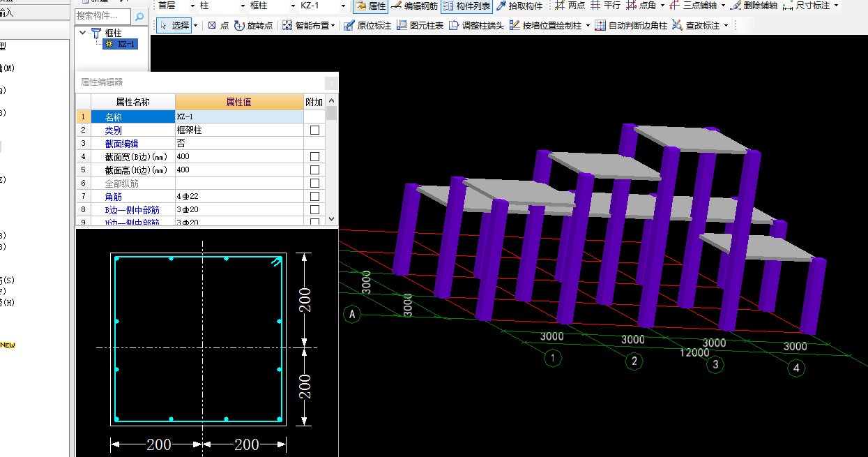
Task: Expand the arrow next to 点角 tool
Action: coord(662,6)
